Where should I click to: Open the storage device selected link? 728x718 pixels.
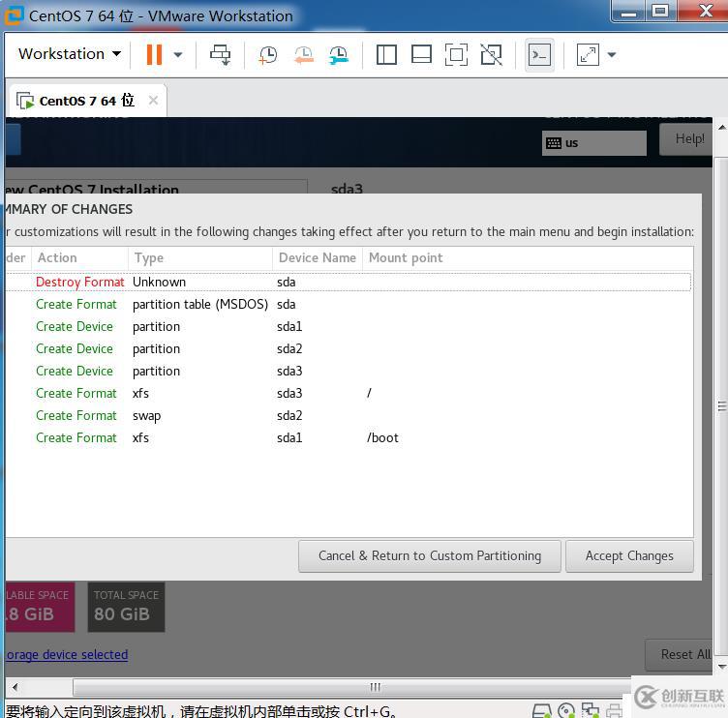tap(68, 654)
